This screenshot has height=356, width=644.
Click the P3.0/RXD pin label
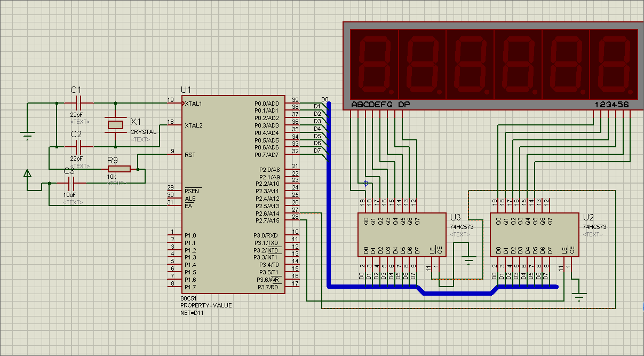(x=266, y=235)
